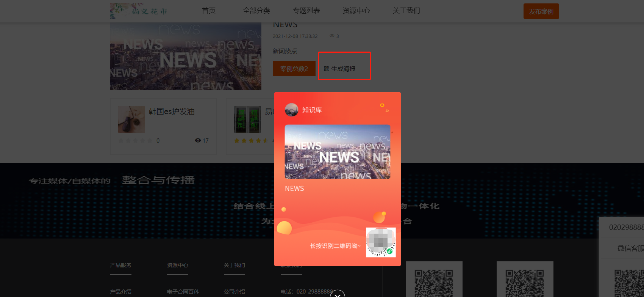
Task: Open 资源中心 in the top navigation
Action: tap(356, 11)
